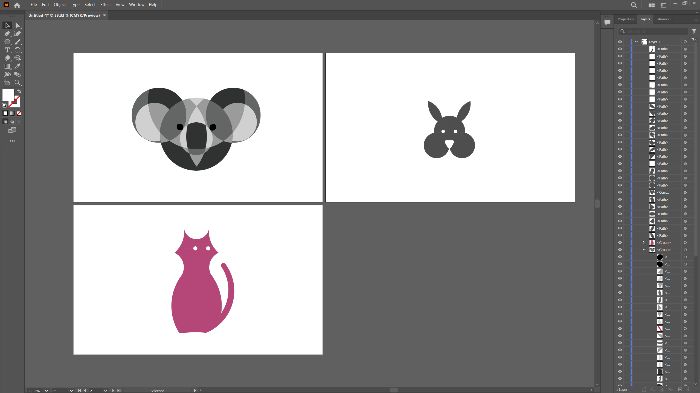This screenshot has height=393, width=700.
Task: Select the Eraser tool
Action: 7,58
